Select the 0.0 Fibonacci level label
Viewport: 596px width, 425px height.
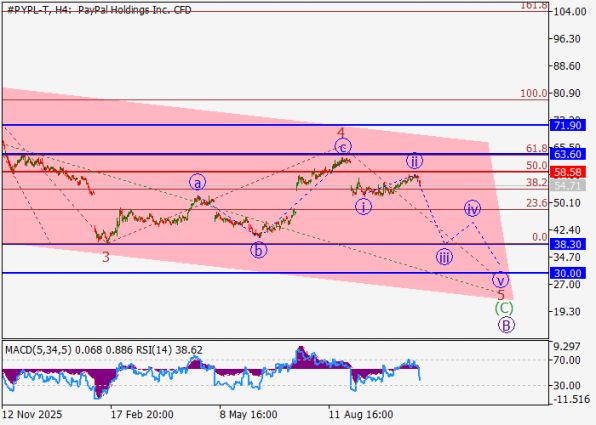point(540,238)
